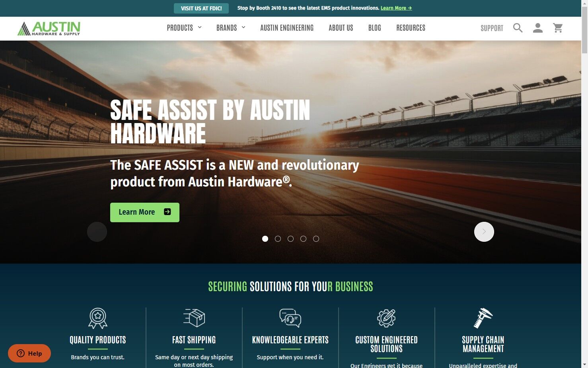Open the shopping cart icon
Image resolution: width=588 pixels, height=368 pixels.
[x=558, y=28]
